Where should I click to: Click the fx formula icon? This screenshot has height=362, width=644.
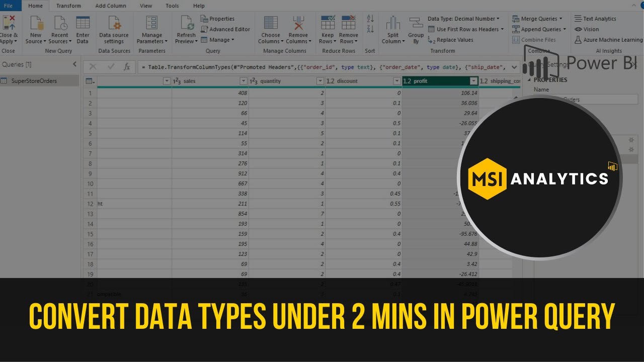(x=127, y=66)
